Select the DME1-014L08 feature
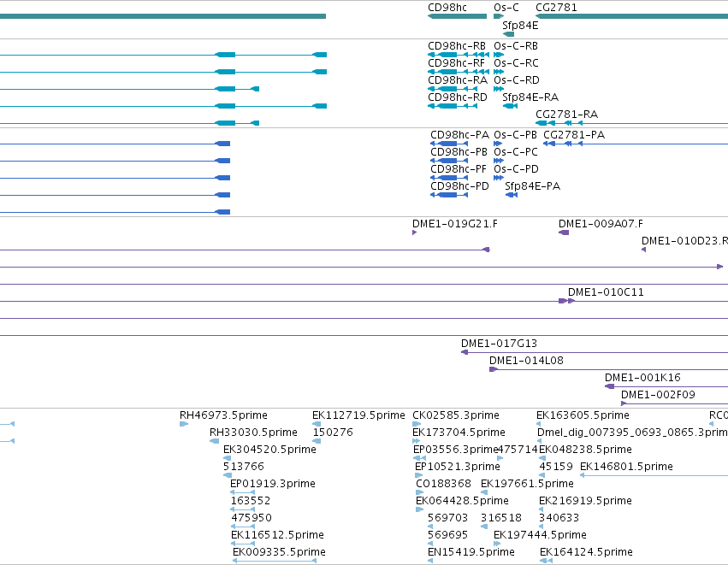728x565 pixels. (x=526, y=361)
